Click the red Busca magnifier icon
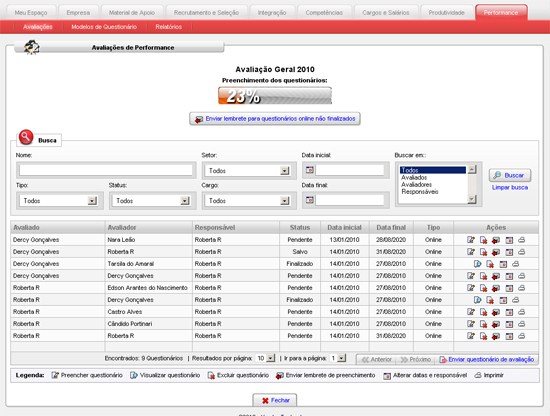This screenshot has height=416, width=550. tap(26, 137)
